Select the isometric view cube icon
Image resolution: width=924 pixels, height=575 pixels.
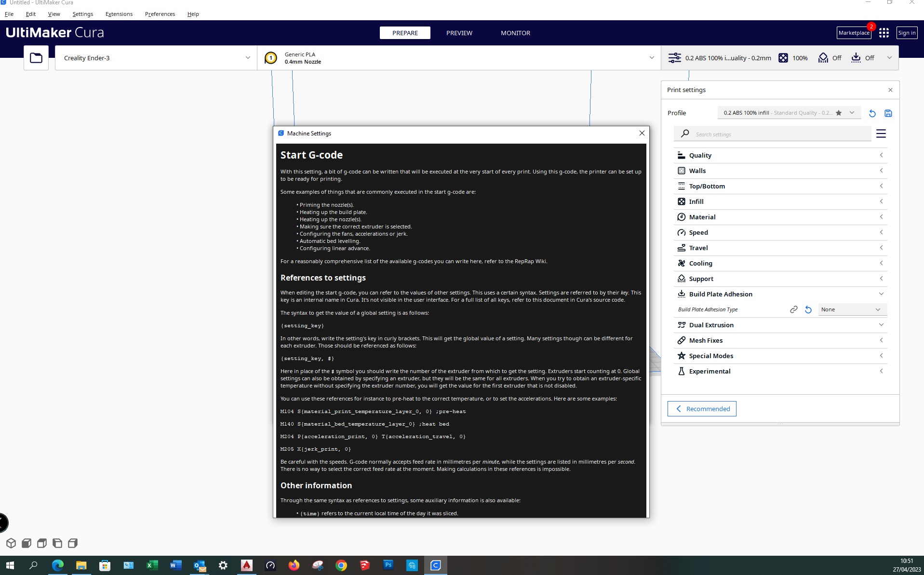[11, 543]
